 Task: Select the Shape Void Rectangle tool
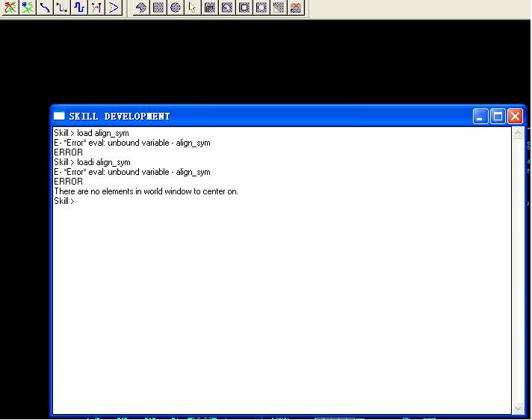pos(244,7)
